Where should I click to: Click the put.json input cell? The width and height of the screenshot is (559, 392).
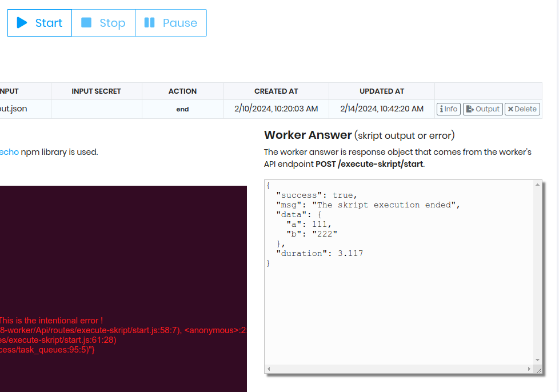pyautogui.click(x=26, y=109)
